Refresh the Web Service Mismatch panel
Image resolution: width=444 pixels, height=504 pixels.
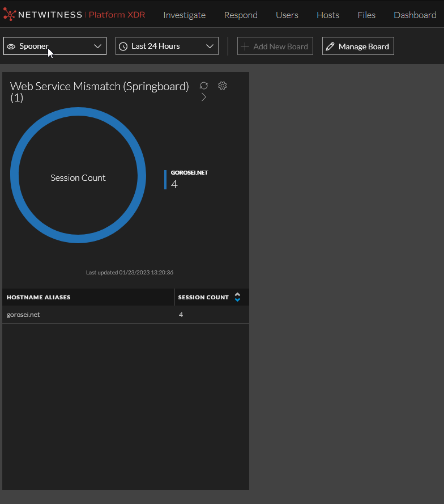pyautogui.click(x=204, y=86)
